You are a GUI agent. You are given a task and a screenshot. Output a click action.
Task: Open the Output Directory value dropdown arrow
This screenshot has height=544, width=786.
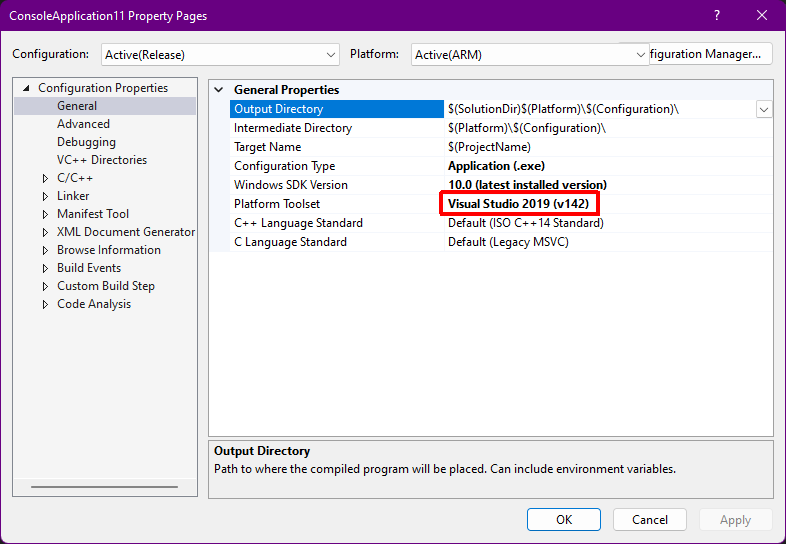point(763,109)
